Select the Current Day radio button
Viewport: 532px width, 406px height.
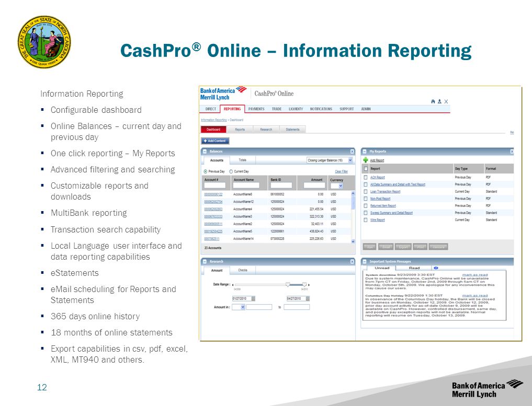pos(231,171)
